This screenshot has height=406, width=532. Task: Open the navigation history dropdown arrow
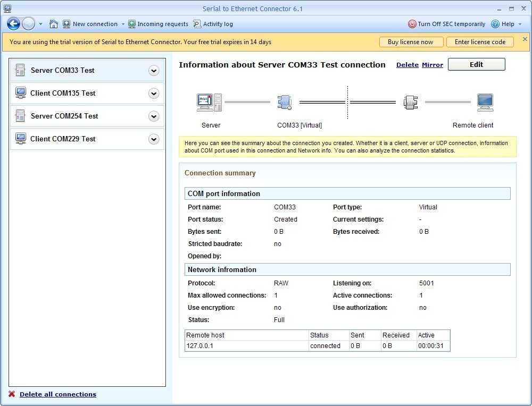41,24
